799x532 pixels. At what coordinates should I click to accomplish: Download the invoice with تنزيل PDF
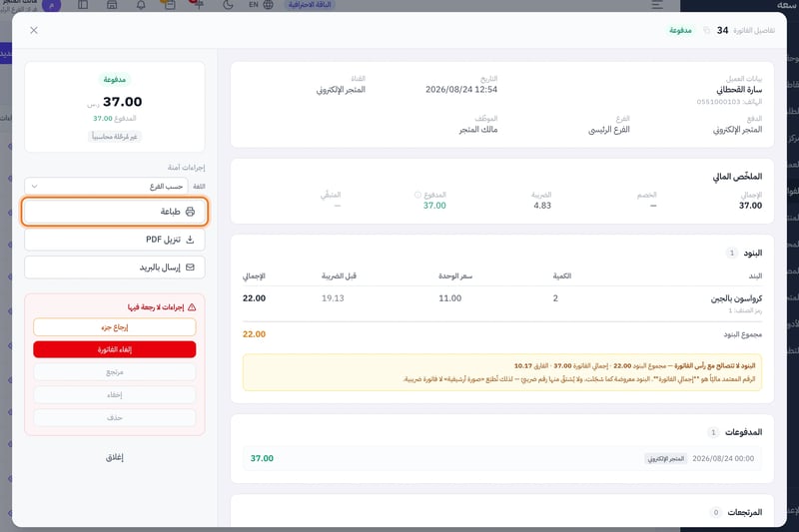click(115, 240)
